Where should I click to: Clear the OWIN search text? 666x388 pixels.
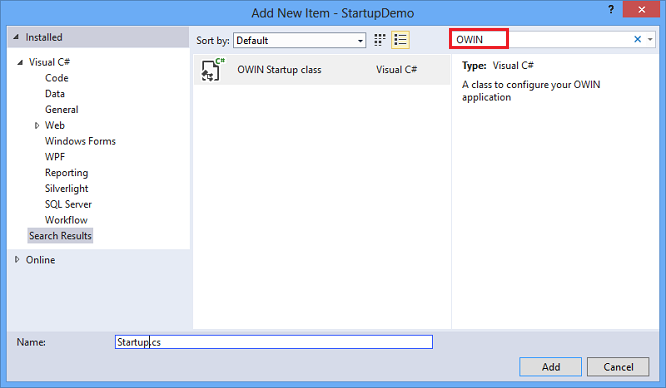tap(637, 40)
